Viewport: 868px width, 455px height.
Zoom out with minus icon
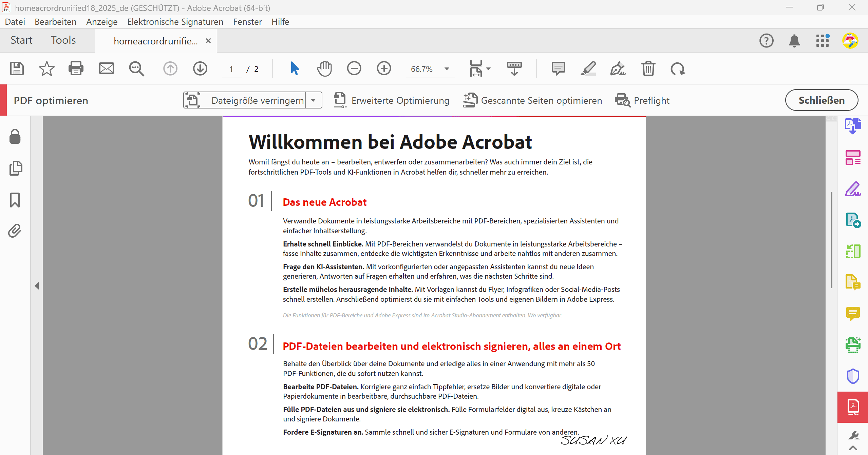click(354, 69)
